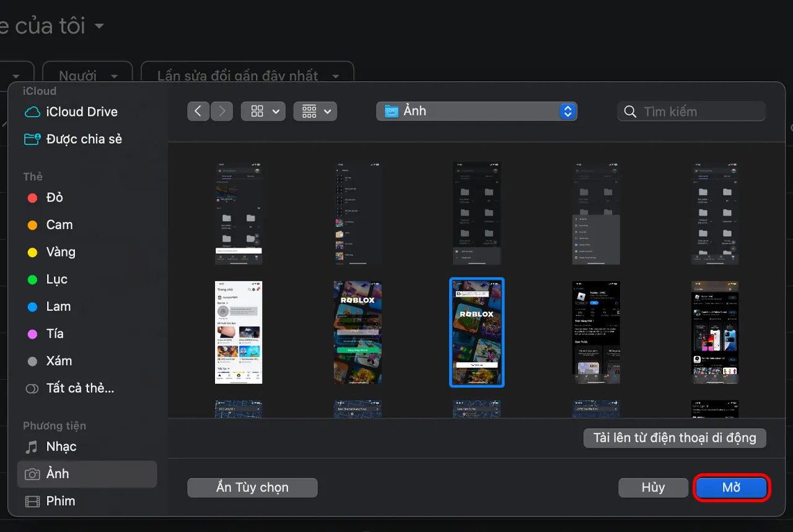Select the green Lục tag

click(x=56, y=279)
